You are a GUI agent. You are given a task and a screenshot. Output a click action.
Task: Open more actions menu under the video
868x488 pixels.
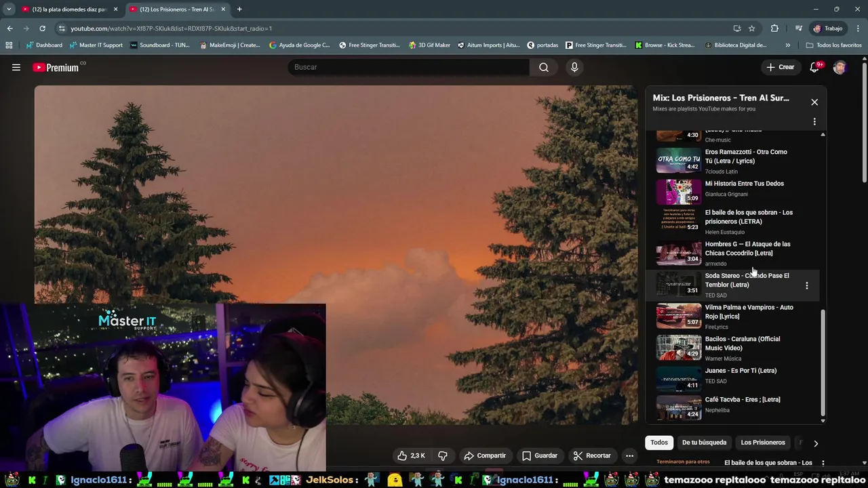[629, 455]
